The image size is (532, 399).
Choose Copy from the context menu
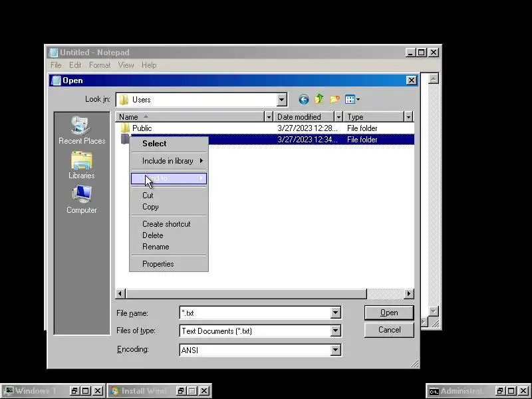click(x=169, y=207)
